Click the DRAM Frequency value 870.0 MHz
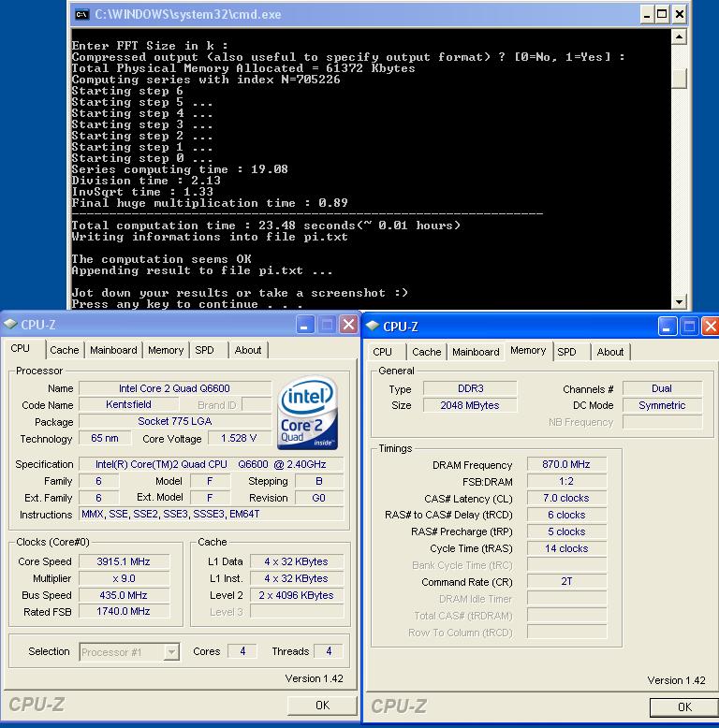This screenshot has height=728, width=719. click(566, 464)
